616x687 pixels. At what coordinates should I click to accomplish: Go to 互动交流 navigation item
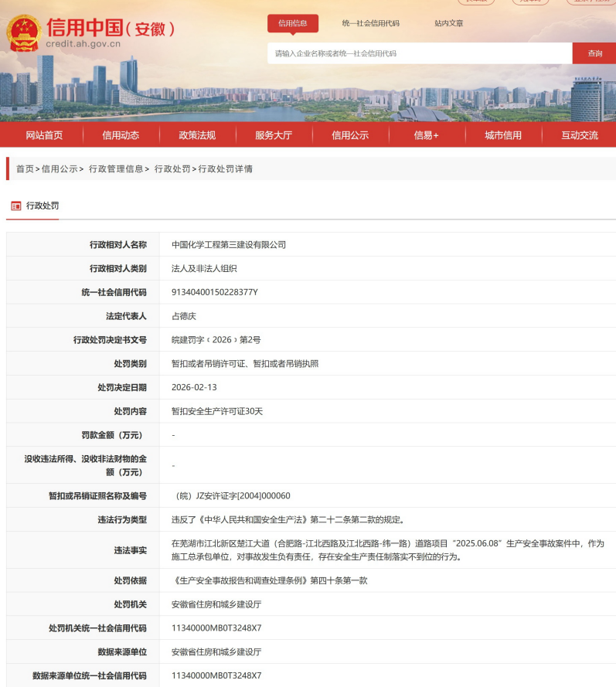[579, 135]
